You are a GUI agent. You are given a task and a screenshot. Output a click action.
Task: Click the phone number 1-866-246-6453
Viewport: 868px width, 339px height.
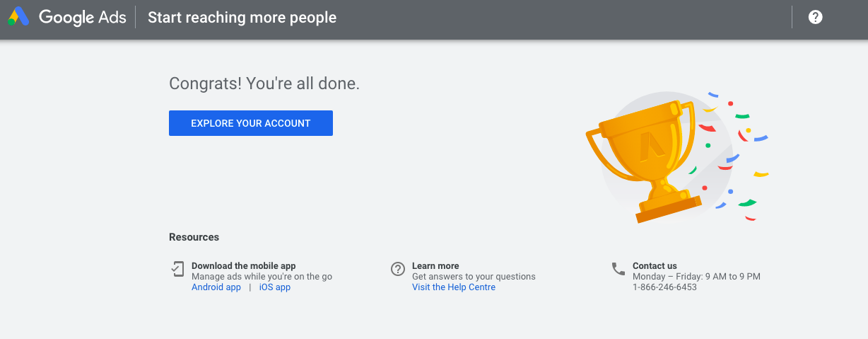tap(664, 287)
